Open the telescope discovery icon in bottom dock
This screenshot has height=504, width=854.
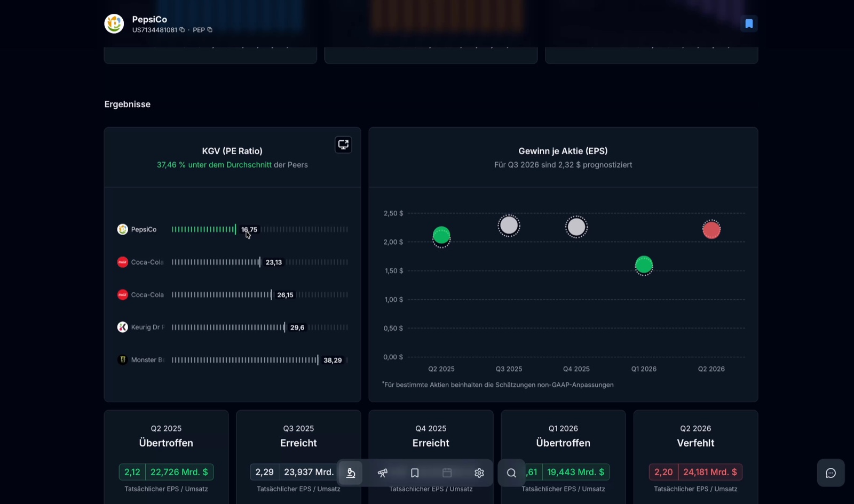tap(383, 473)
